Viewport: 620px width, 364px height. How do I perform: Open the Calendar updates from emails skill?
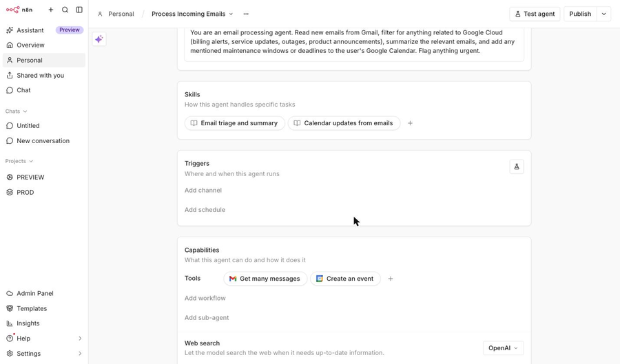click(344, 123)
